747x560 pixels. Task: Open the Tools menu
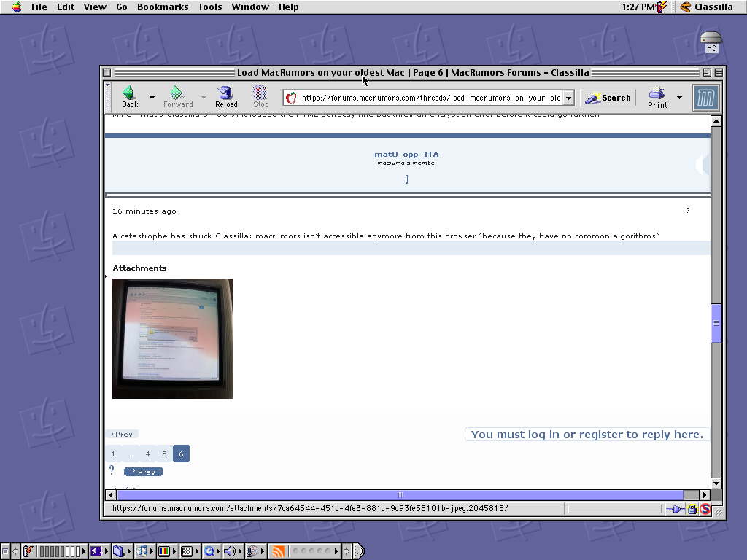[210, 7]
